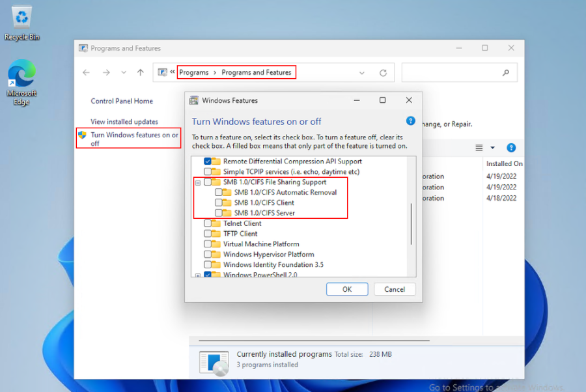Image resolution: width=586 pixels, height=392 pixels.
Task: Click the search magnifier icon
Action: (x=506, y=73)
